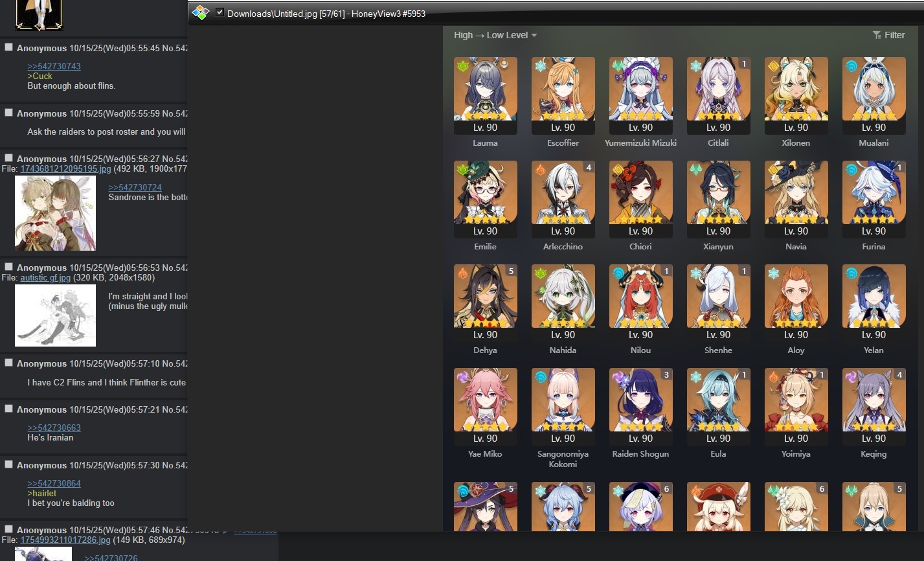Screen dimensions: 924x561
Task: Enable the checkbox on the 05:57:30 post
Action: point(8,464)
